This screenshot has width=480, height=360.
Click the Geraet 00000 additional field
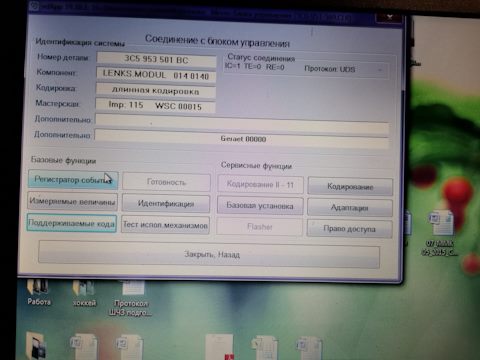pos(242,139)
